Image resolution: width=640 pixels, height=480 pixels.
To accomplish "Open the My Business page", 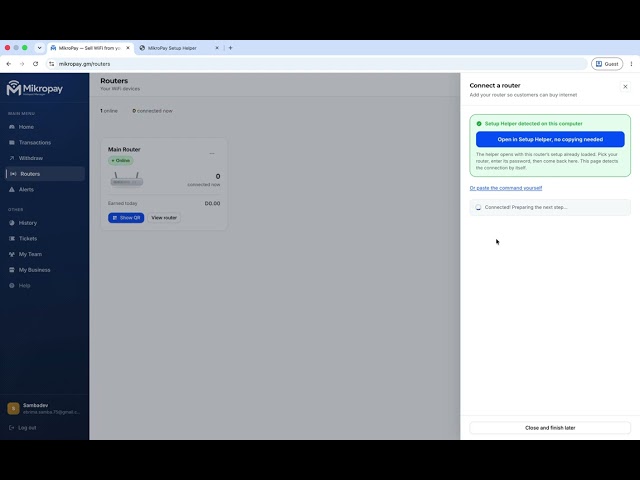I will [x=34, y=270].
